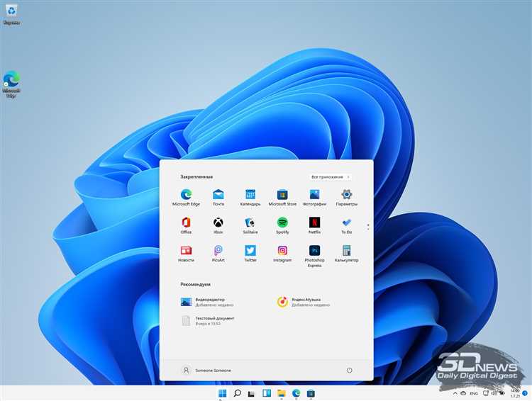
Task: Open recommended Видеоредактор item
Action: [207, 302]
